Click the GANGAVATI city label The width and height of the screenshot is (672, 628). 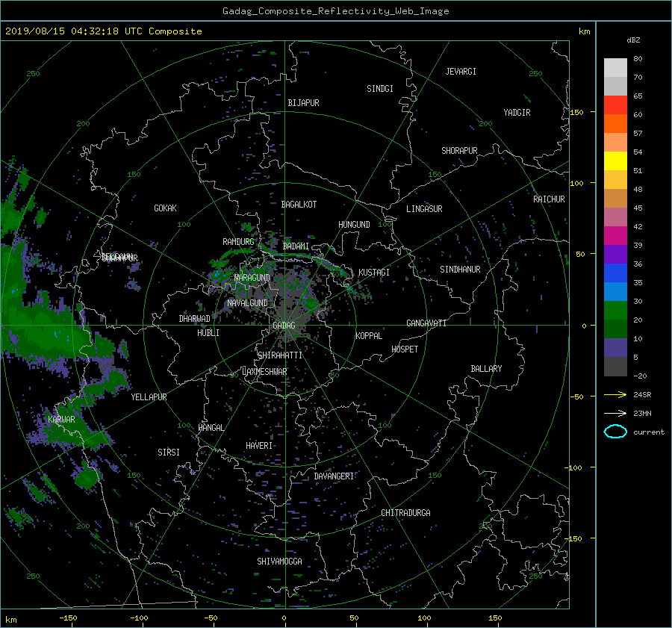(426, 323)
